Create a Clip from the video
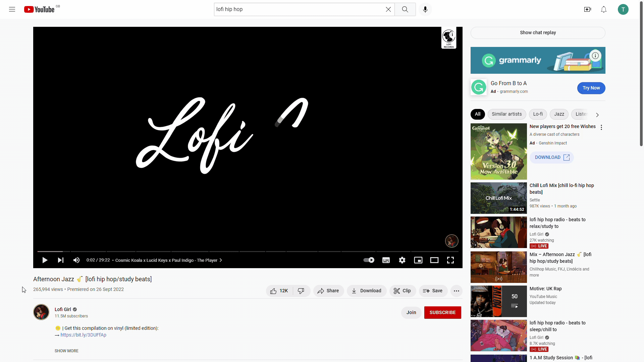 point(402,291)
